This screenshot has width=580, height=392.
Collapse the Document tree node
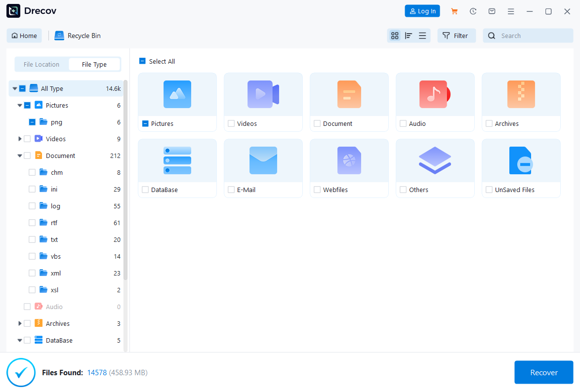tap(20, 156)
